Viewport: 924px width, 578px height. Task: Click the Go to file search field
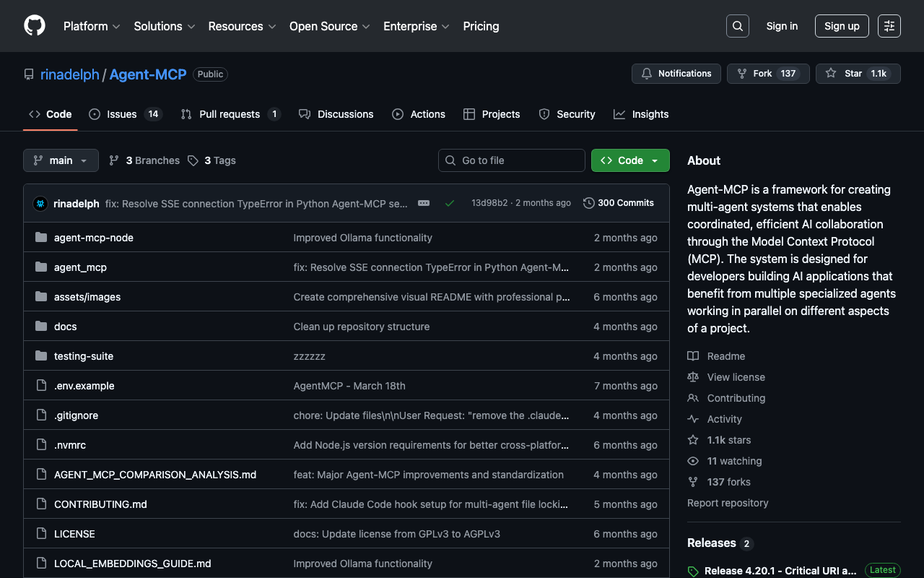512,160
